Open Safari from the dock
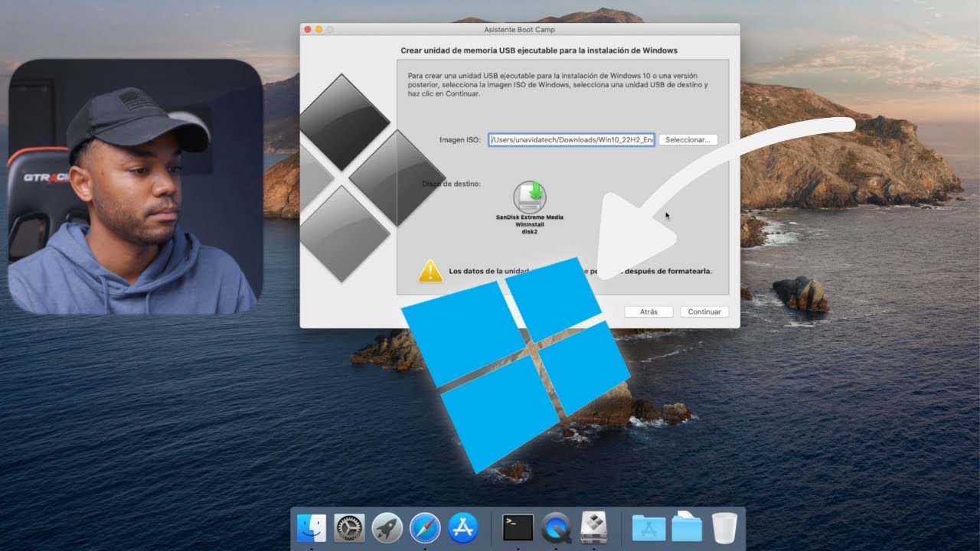Image resolution: width=980 pixels, height=551 pixels. click(x=425, y=528)
